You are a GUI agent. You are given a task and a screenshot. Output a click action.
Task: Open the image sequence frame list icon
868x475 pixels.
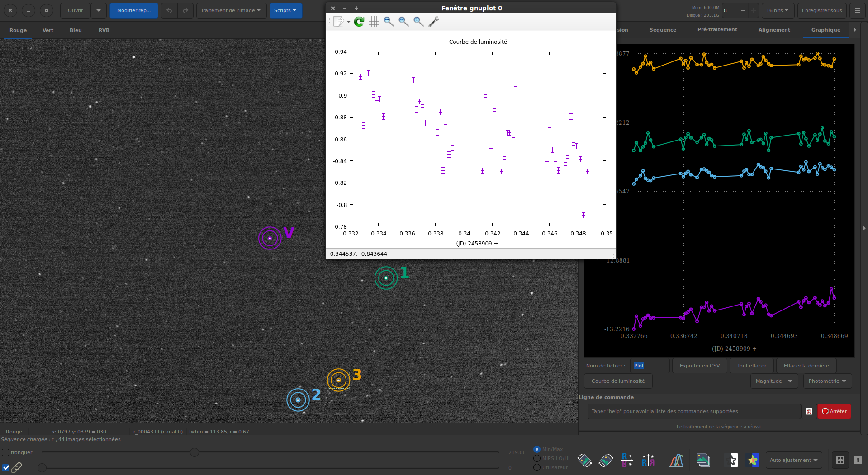(x=703, y=460)
